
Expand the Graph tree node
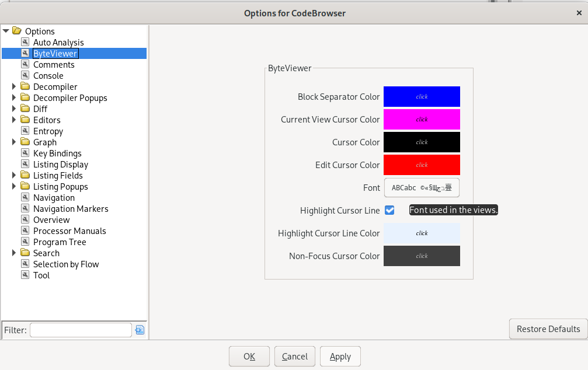(x=14, y=142)
